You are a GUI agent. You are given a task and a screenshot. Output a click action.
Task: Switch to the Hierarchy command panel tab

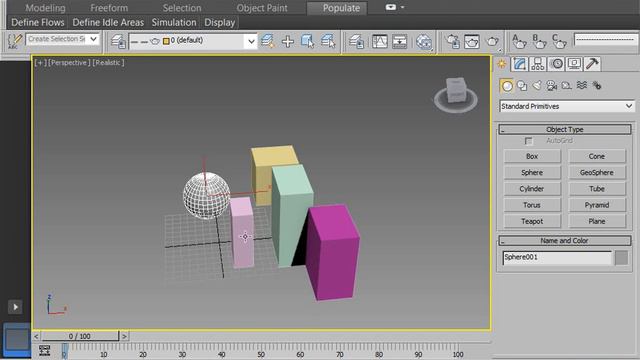click(538, 64)
